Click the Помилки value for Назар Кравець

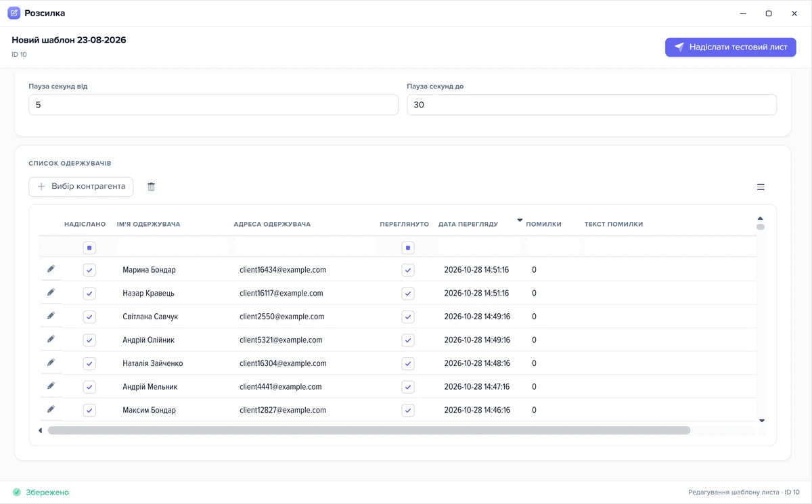tap(534, 294)
